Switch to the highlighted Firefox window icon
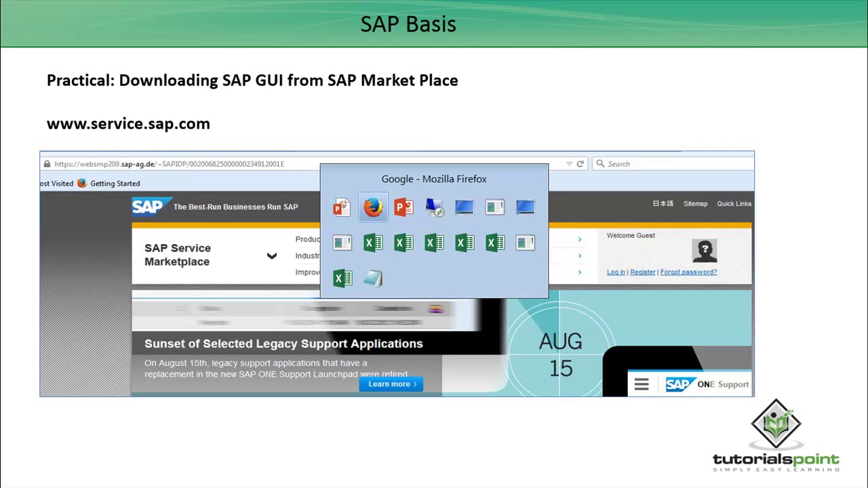This screenshot has height=488, width=868. [x=373, y=207]
